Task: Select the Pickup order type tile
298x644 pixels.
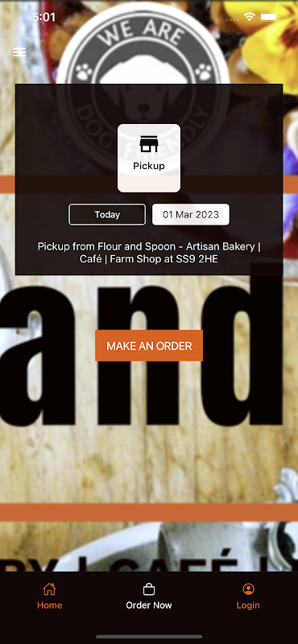Action: (149, 158)
